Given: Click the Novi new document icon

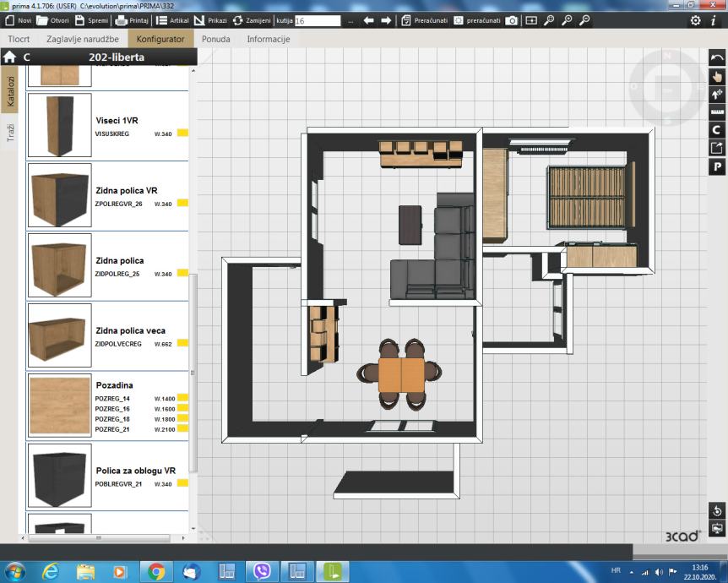Looking at the screenshot, I should (x=10, y=20).
